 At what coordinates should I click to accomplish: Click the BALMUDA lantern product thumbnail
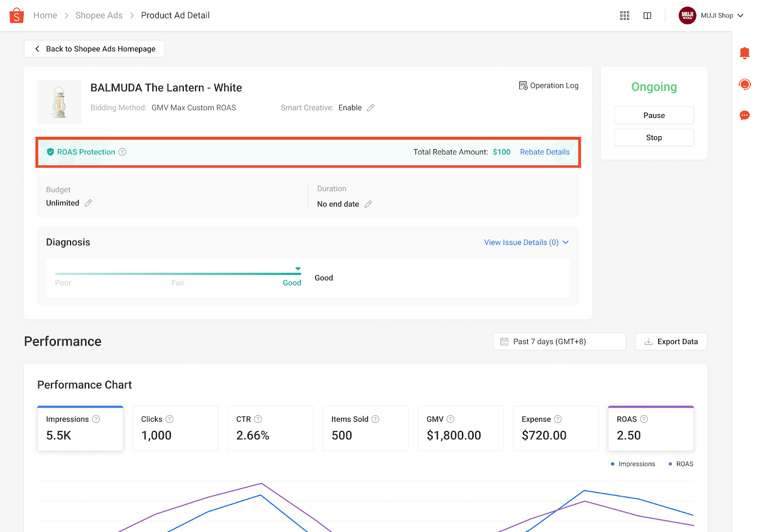point(59,102)
